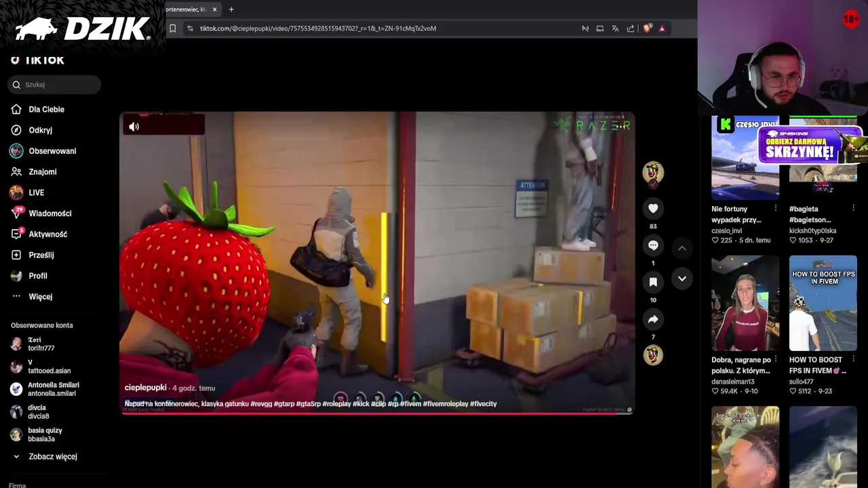
Task: Click heart icon beside 1053 likes
Action: click(x=793, y=241)
